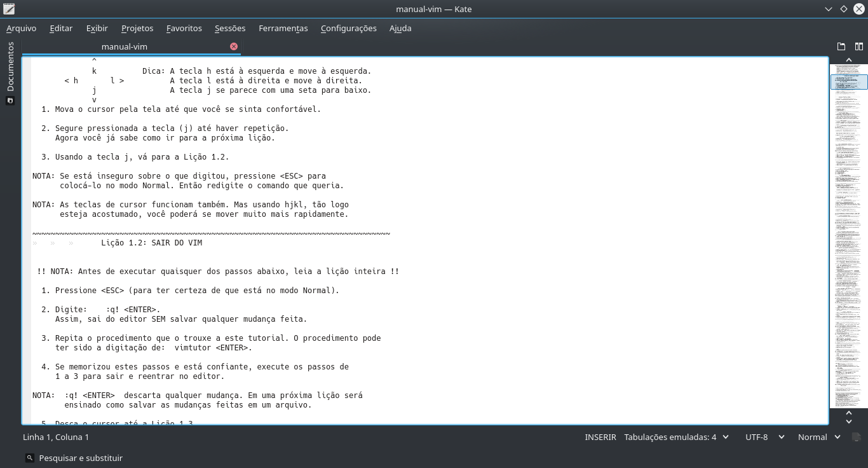Toggle INSERIR input mode in status bar

point(600,437)
